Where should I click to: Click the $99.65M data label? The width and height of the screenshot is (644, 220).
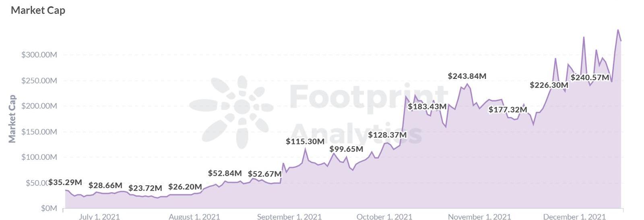tap(346, 149)
